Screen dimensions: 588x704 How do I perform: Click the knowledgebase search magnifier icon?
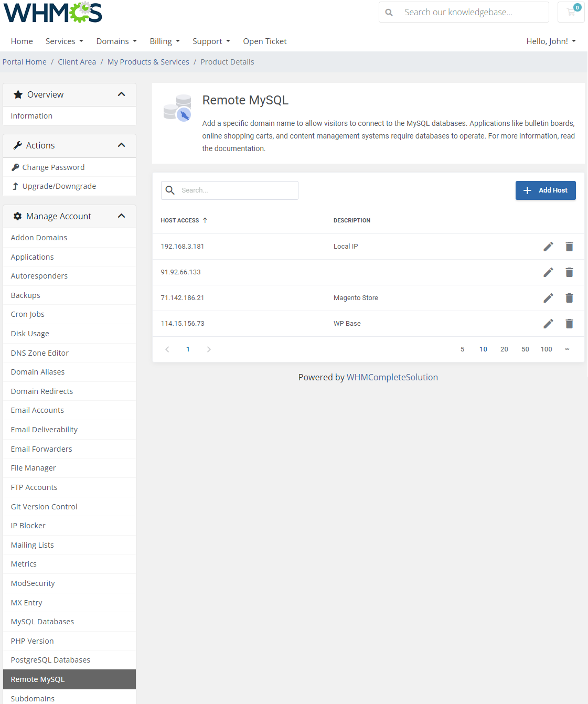389,12
